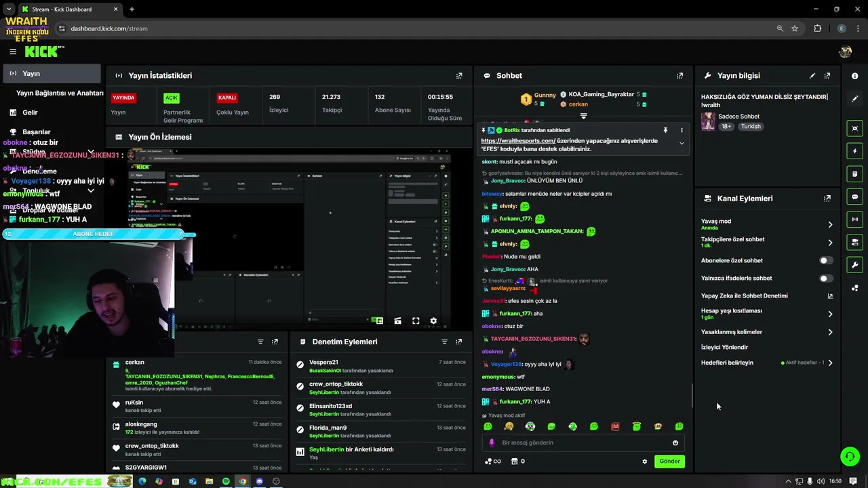This screenshot has height=488, width=868.
Task: Open chat settings gear beside Gönder
Action: coord(645,462)
